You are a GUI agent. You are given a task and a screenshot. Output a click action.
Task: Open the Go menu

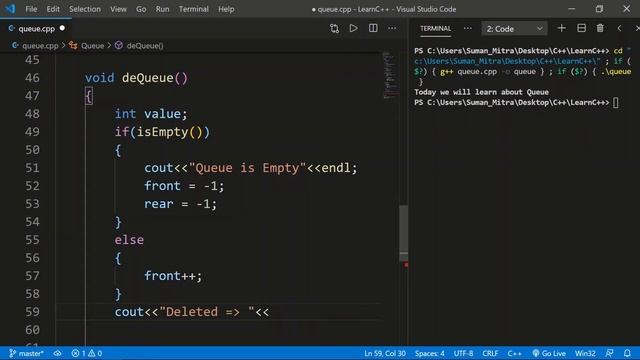coord(141,9)
